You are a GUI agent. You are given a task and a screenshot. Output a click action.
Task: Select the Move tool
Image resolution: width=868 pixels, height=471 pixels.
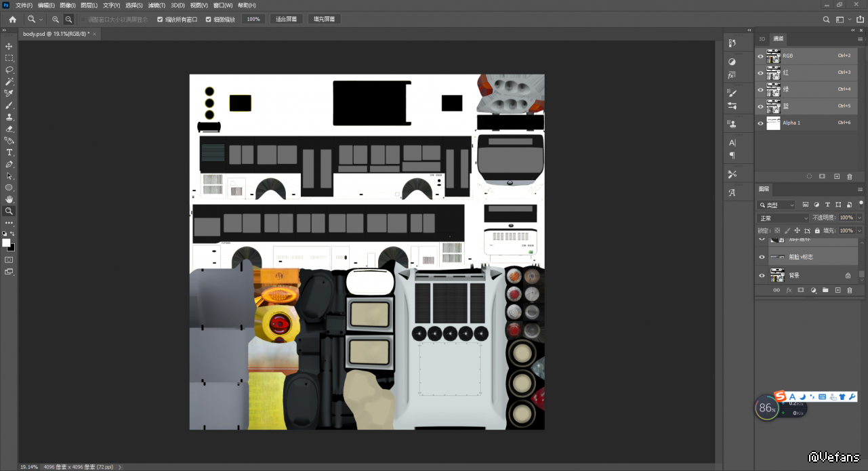point(9,46)
